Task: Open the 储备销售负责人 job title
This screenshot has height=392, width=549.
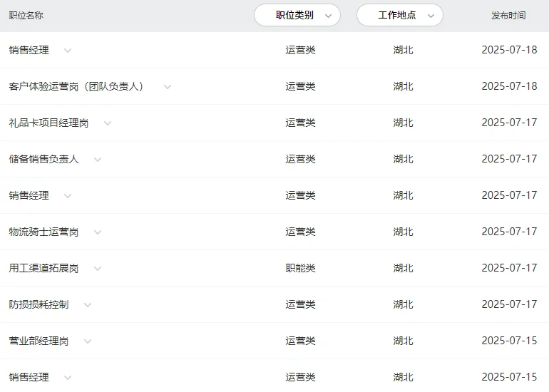Action: click(43, 159)
